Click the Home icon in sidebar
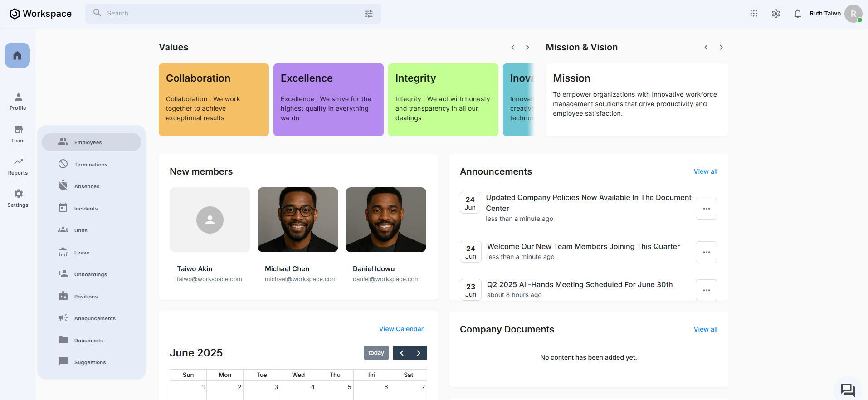868x400 pixels. [x=17, y=55]
